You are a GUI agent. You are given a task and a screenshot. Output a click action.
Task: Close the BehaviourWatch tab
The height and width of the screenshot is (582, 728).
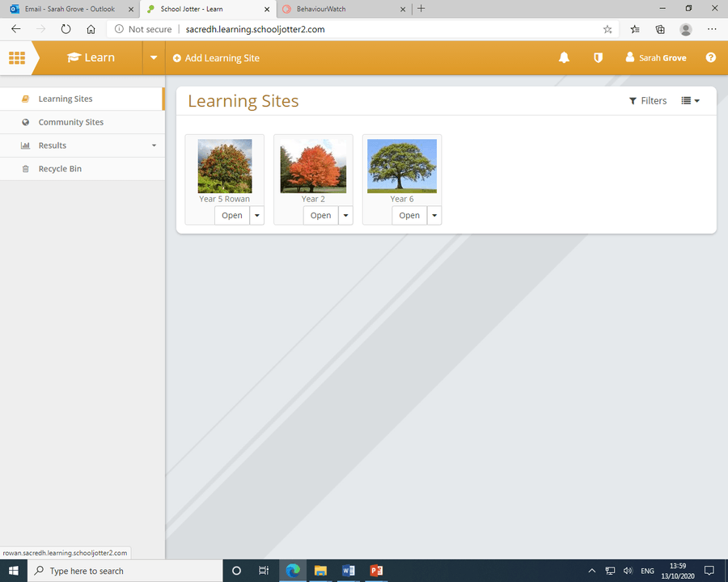(x=403, y=9)
